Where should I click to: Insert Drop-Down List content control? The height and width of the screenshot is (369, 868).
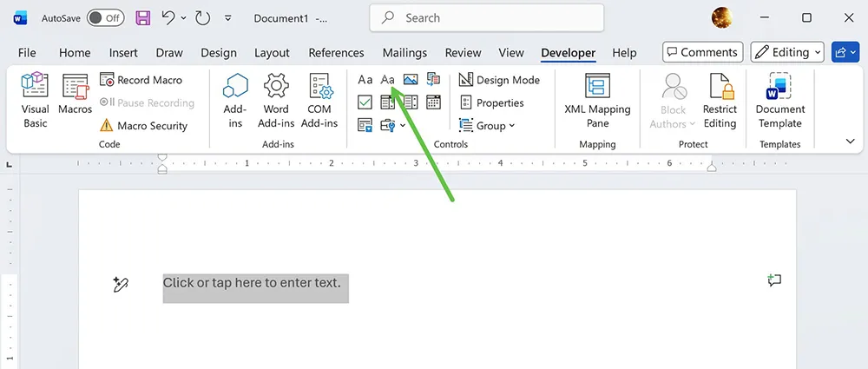[411, 102]
